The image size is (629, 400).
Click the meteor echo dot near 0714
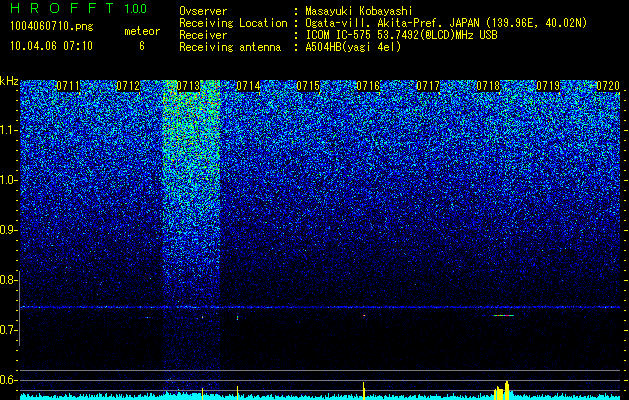(237, 318)
